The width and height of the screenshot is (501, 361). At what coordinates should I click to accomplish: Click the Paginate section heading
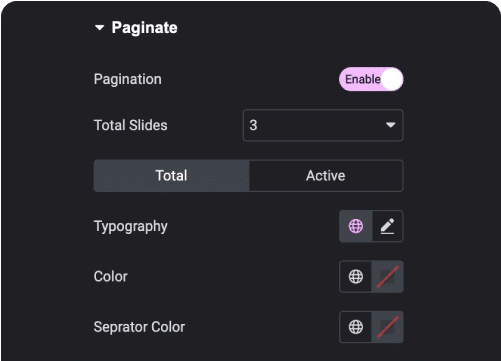click(x=144, y=28)
